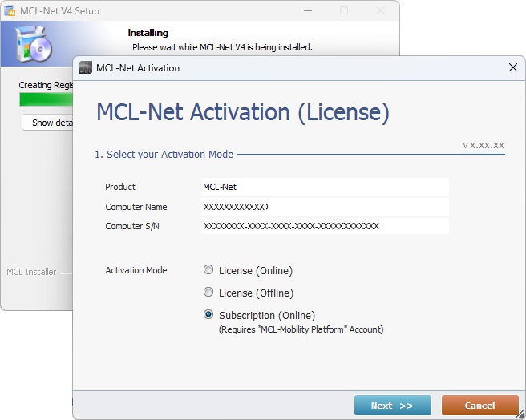Viewport: 526px width, 420px height.
Task: Click 'Creating Regis' status text in Setup
Action: (x=46, y=85)
